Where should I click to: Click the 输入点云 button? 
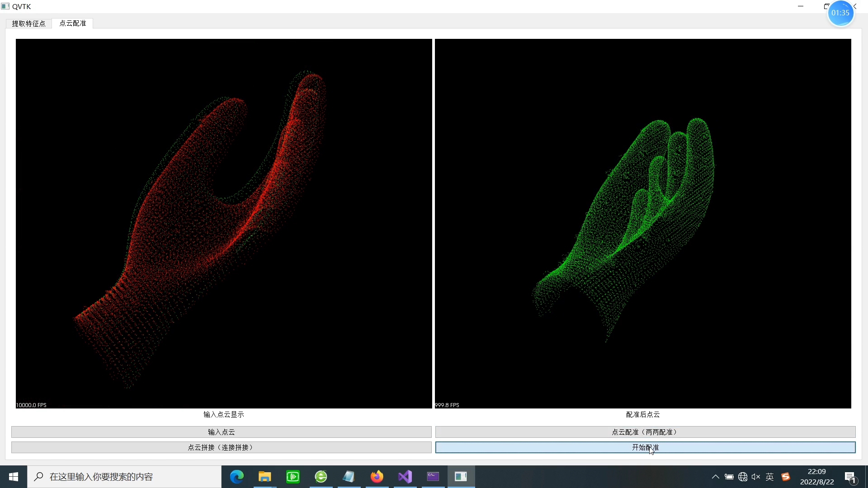[221, 432]
